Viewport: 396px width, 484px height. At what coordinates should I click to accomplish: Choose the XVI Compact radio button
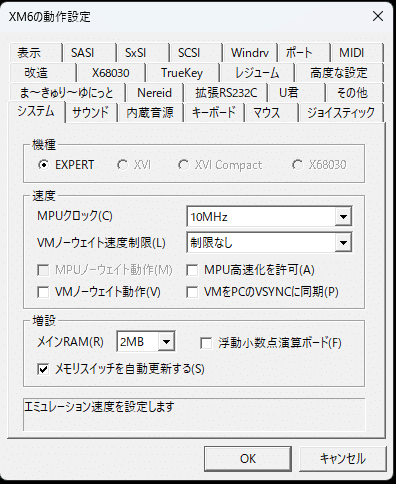coord(220,165)
